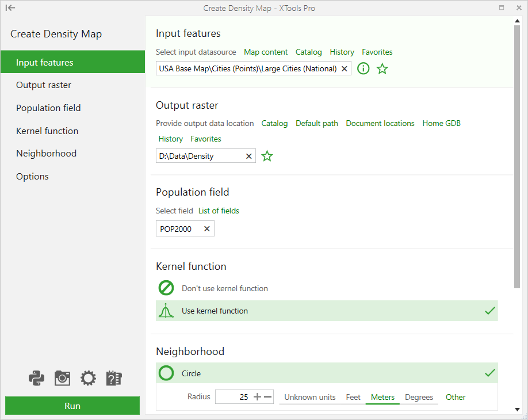Click star icon next to output path
Image resolution: width=528 pixels, height=420 pixels.
pyautogui.click(x=267, y=156)
